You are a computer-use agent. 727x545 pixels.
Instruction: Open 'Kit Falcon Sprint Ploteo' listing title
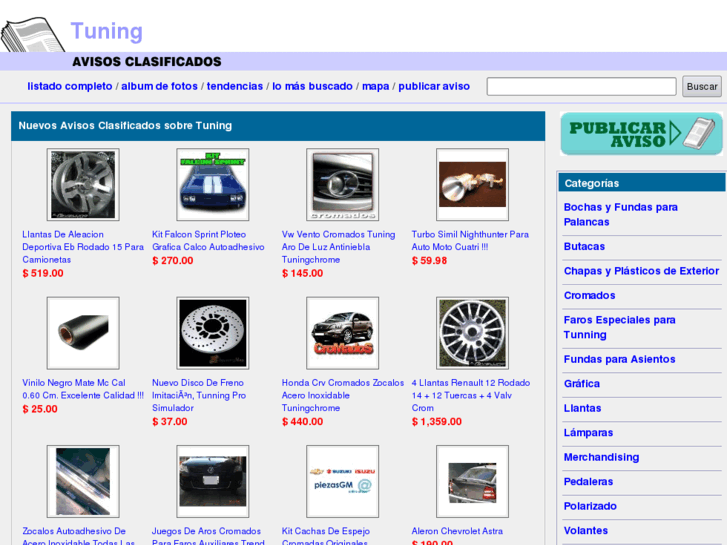pyautogui.click(x=208, y=241)
